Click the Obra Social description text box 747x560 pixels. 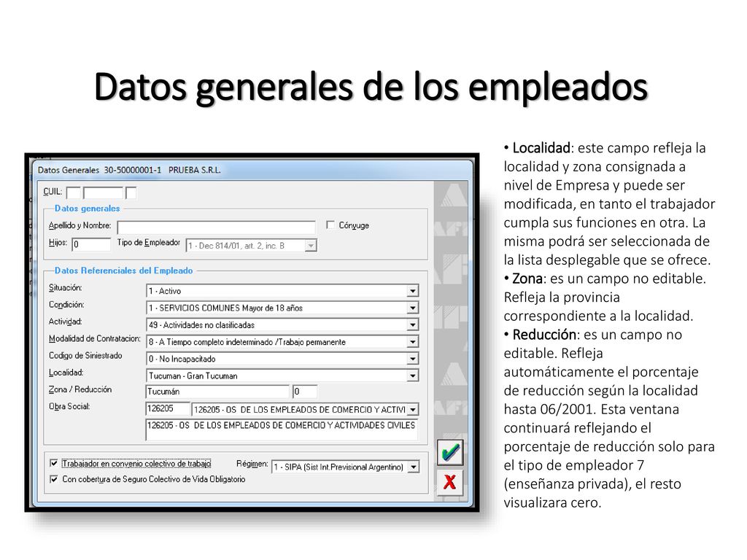coord(282,429)
